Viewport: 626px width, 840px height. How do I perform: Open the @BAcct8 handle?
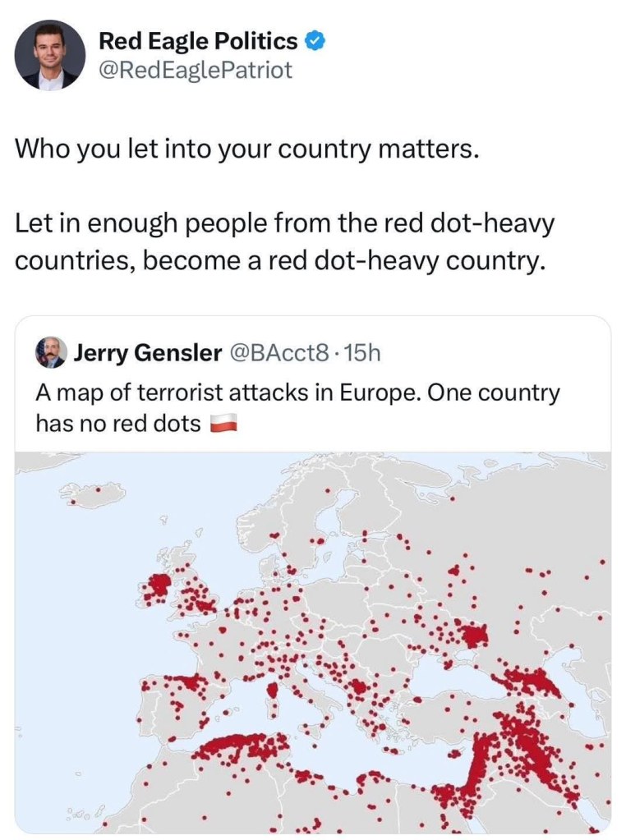281,353
